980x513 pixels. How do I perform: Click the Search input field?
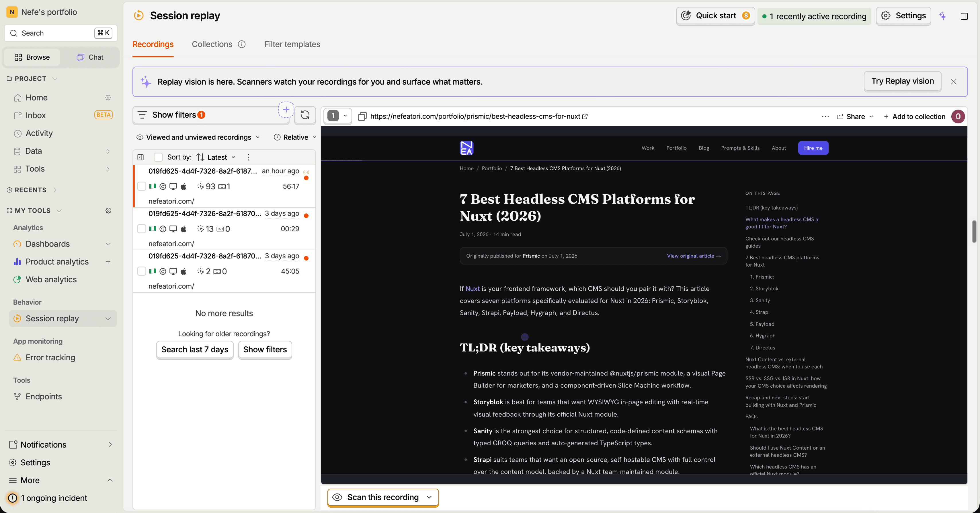[61, 33]
